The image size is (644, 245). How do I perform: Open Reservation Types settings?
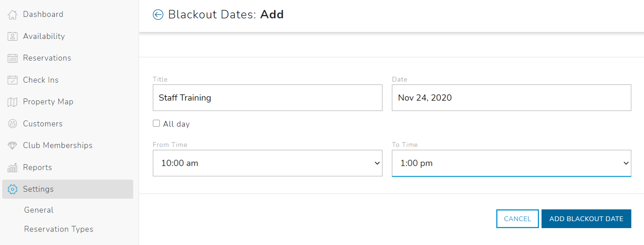click(58, 229)
